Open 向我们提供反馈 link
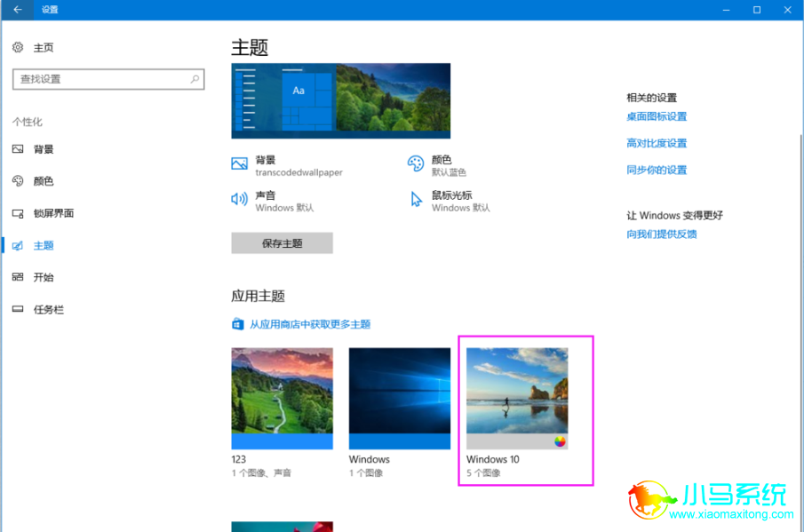The height and width of the screenshot is (532, 804). [662, 234]
